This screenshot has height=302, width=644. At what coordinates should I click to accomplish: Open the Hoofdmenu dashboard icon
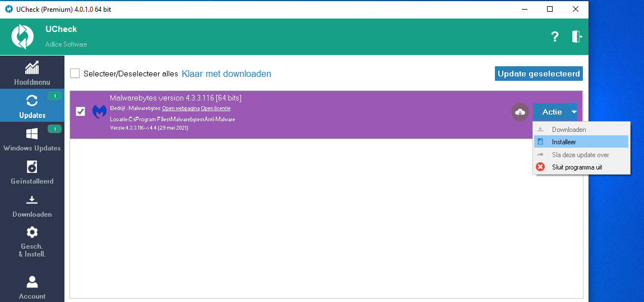coord(32,68)
